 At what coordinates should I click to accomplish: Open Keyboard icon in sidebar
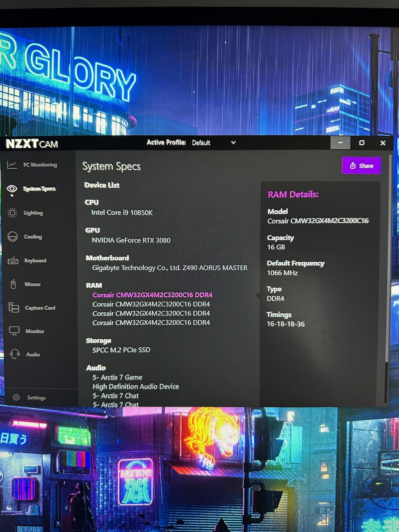click(13, 261)
